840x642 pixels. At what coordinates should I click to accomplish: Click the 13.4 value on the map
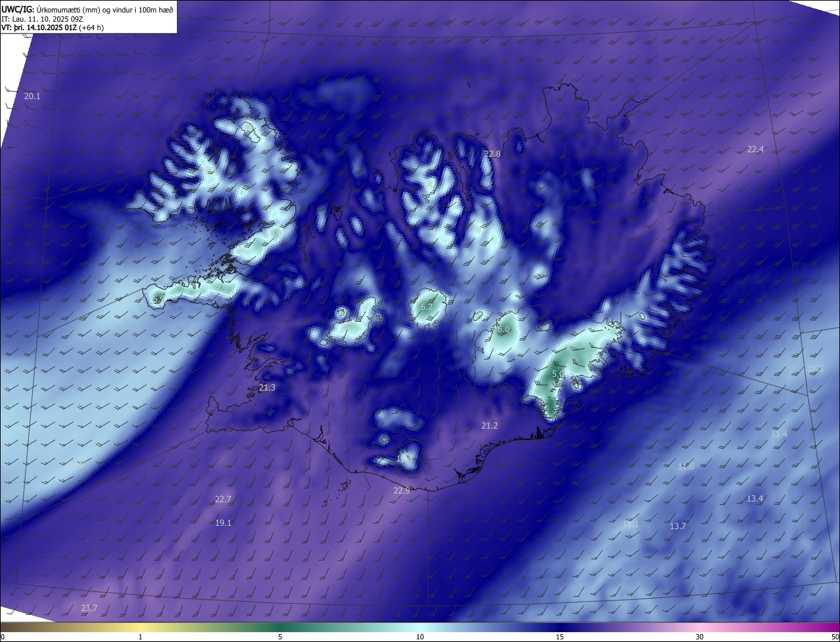tap(755, 499)
